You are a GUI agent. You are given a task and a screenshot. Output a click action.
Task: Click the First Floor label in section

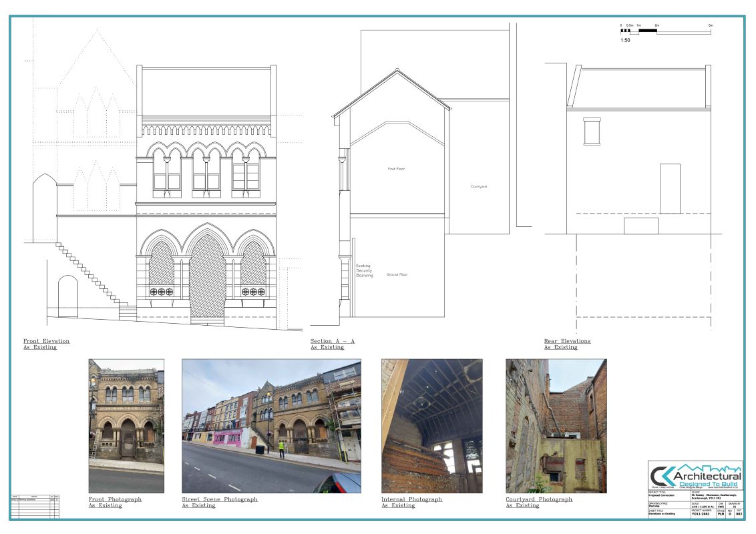click(x=396, y=169)
